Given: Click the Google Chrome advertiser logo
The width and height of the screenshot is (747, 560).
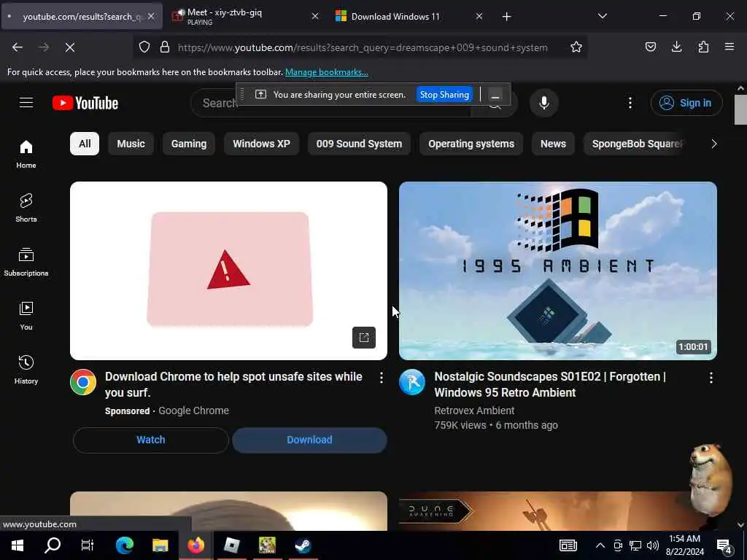Looking at the screenshot, I should coord(83,382).
